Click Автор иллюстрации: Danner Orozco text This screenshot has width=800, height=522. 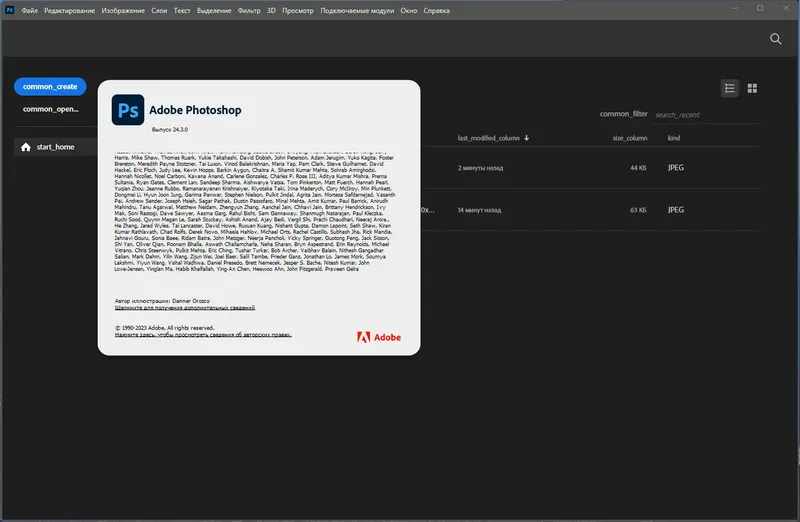click(162, 301)
